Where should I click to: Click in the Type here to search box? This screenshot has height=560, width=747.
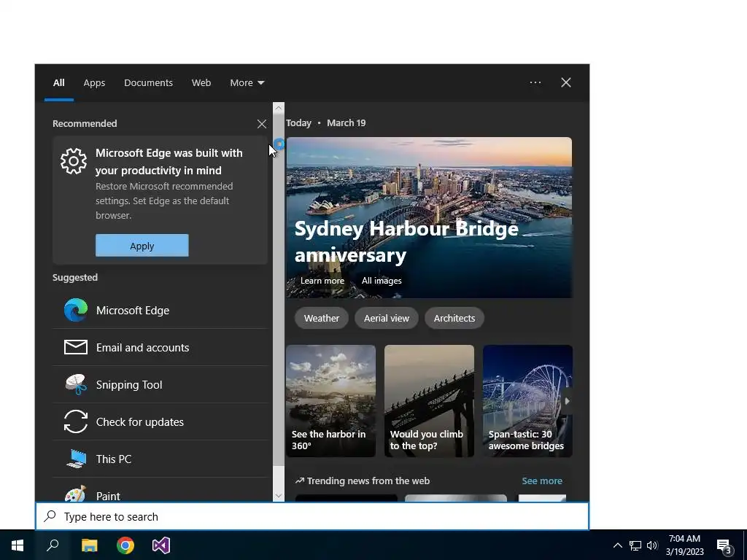click(312, 516)
